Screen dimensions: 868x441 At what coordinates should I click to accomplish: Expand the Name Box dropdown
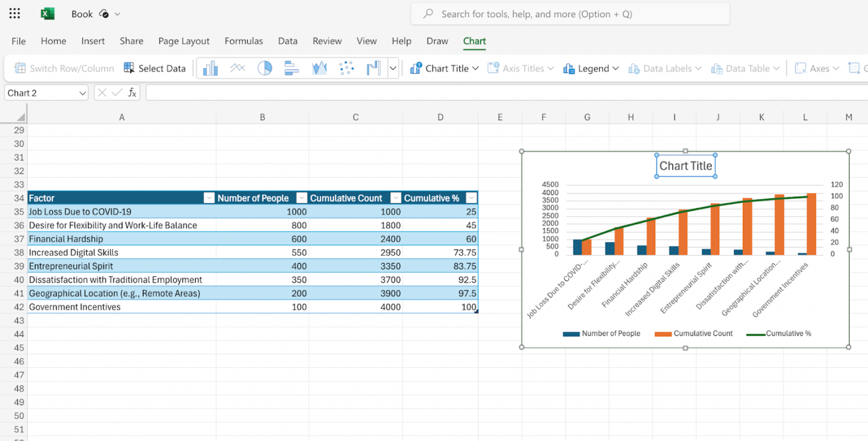83,93
